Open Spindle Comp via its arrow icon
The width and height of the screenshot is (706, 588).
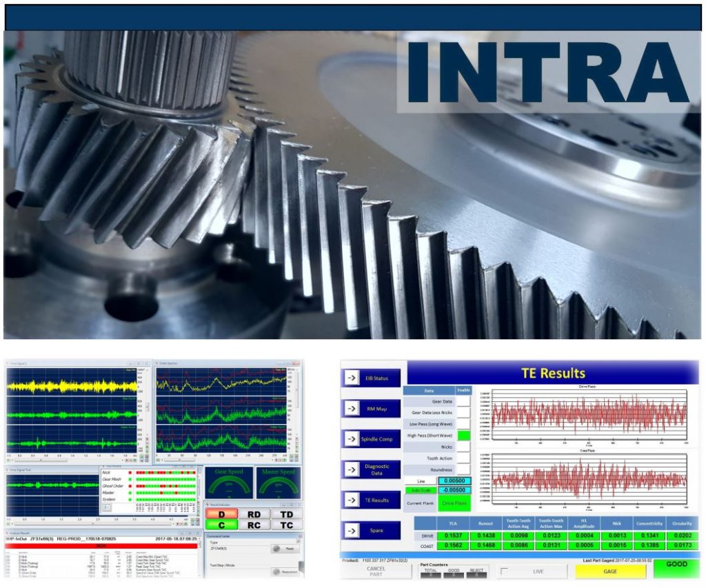point(351,439)
